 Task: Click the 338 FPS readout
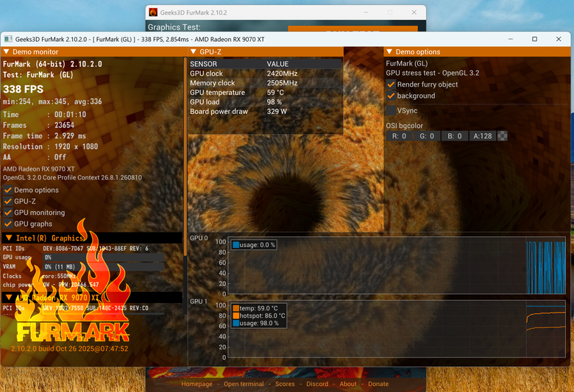coord(23,89)
